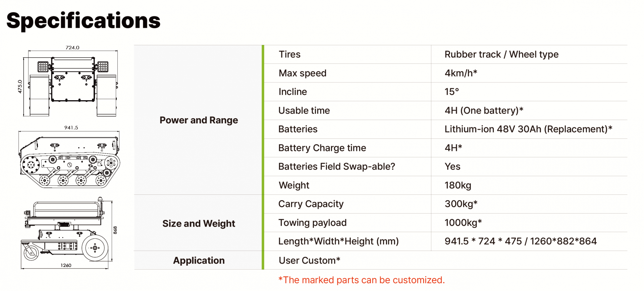Select the Battery Charge time label
The width and height of the screenshot is (644, 291).
click(x=322, y=148)
